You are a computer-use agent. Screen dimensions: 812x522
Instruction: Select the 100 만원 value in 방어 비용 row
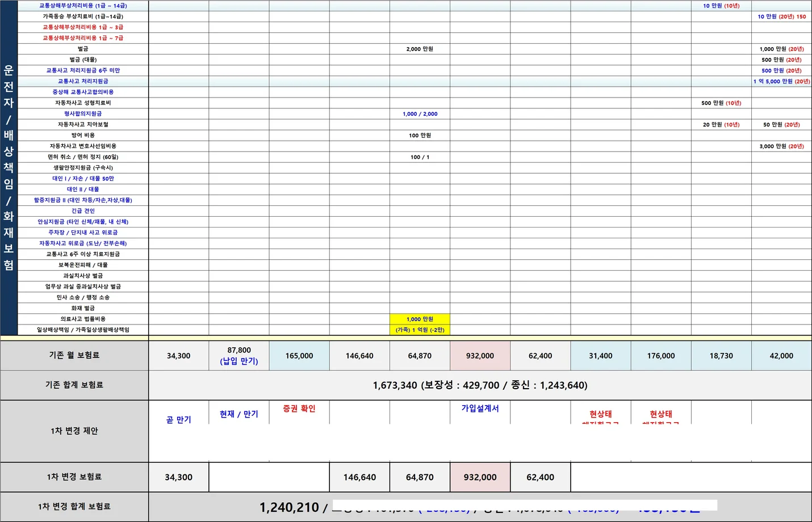[420, 135]
